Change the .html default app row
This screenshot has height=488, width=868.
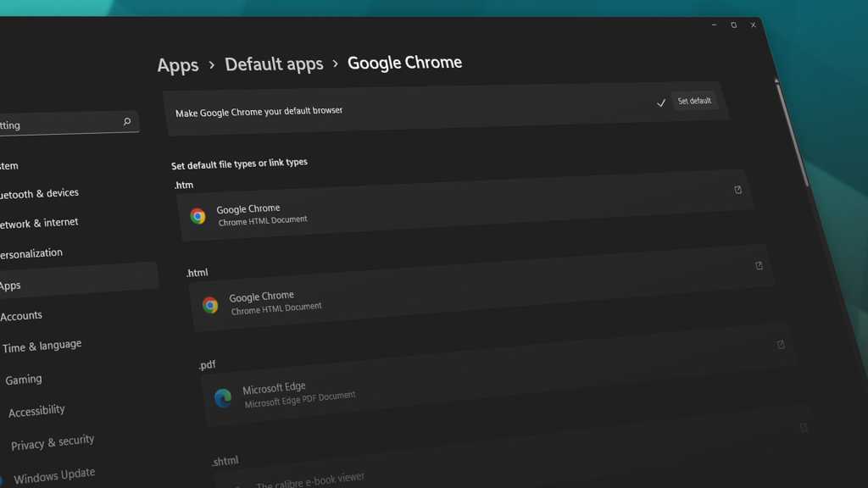point(481,290)
